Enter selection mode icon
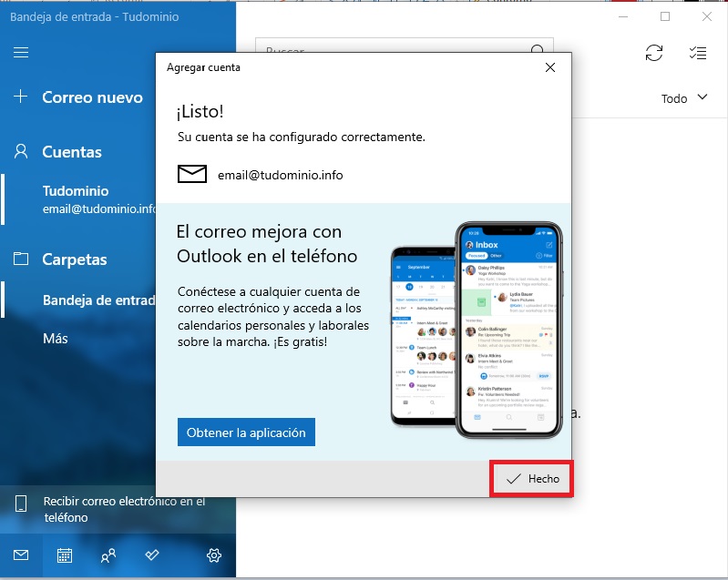This screenshot has height=580, width=728. pyautogui.click(x=698, y=53)
